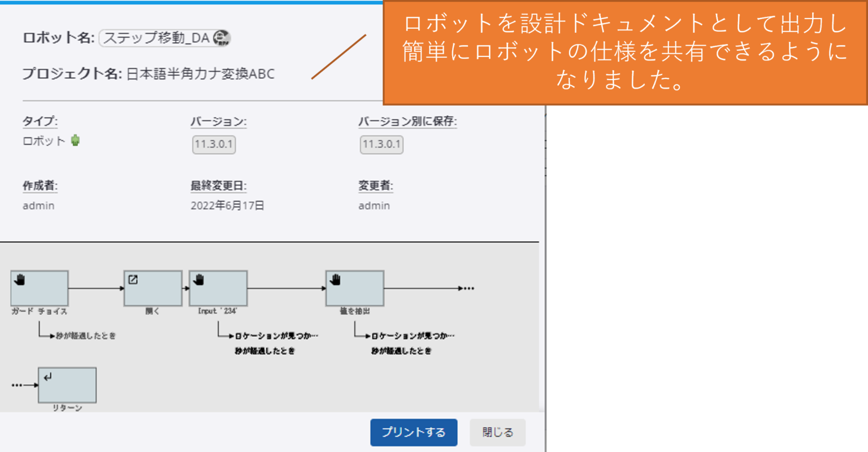
Task: Click the continuation ellipsis after 値を抽出
Action: point(467,288)
